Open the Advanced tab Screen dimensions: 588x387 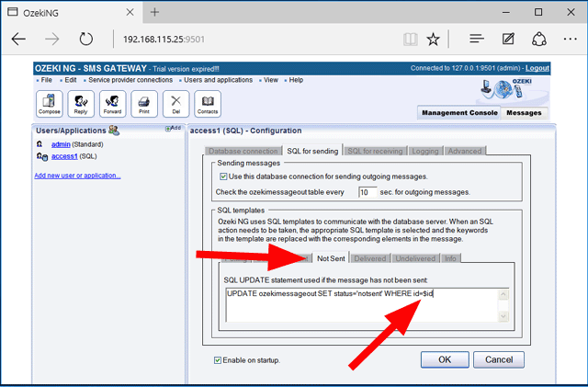pos(465,151)
